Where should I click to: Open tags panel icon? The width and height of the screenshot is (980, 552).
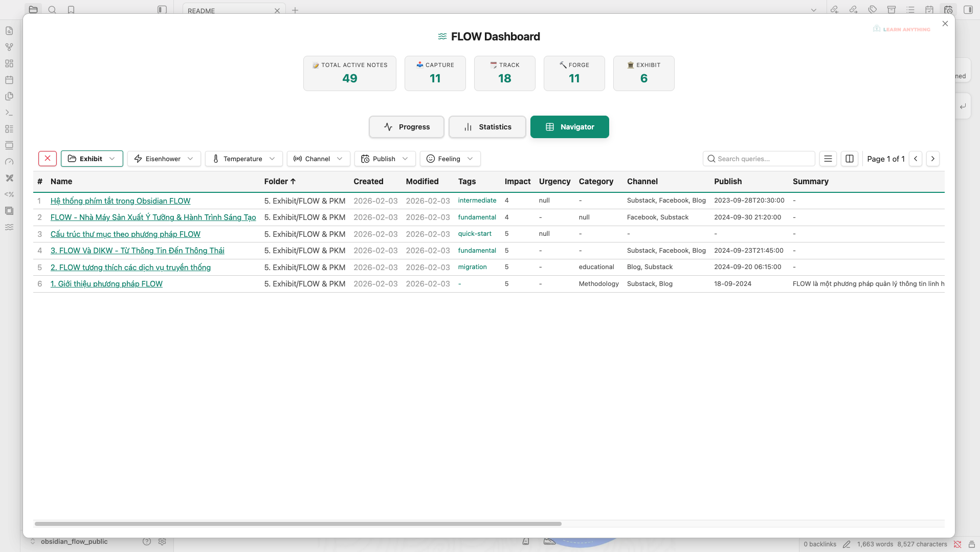tap(873, 10)
